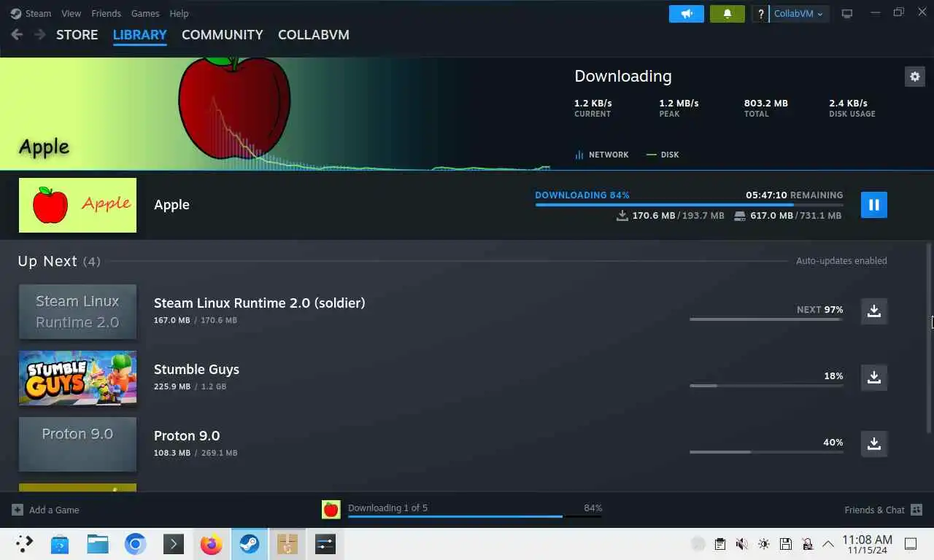
Task: Start Steam Linux Runtime 2.0 download now
Action: click(x=874, y=311)
